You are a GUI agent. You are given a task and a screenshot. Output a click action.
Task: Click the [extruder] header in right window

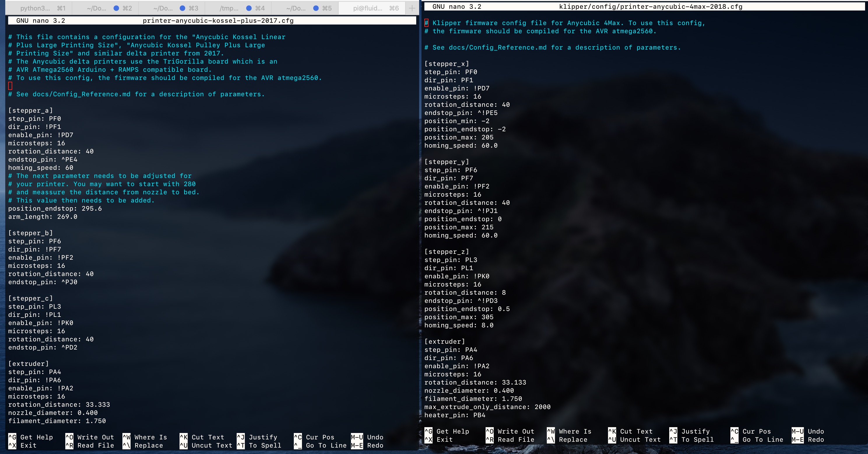[444, 342]
